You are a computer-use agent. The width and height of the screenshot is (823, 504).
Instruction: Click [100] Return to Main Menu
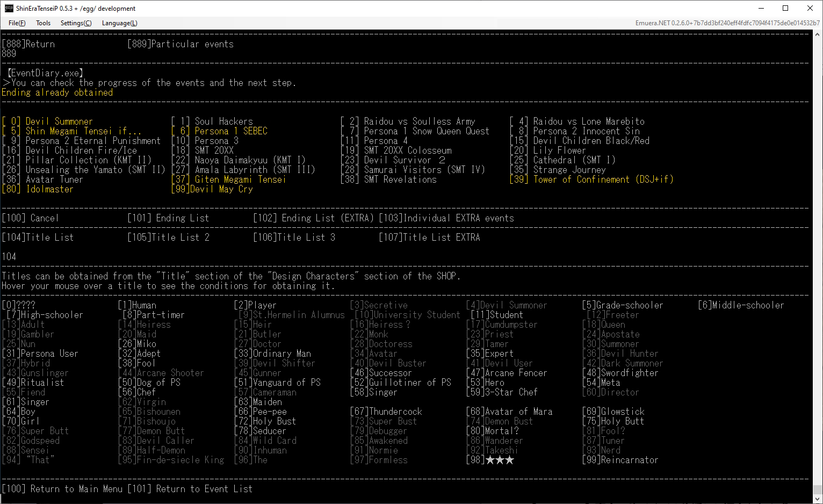(62, 489)
